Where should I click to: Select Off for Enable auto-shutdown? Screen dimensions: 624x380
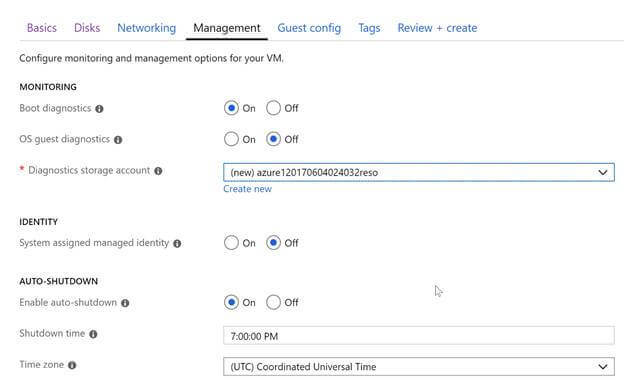273,302
